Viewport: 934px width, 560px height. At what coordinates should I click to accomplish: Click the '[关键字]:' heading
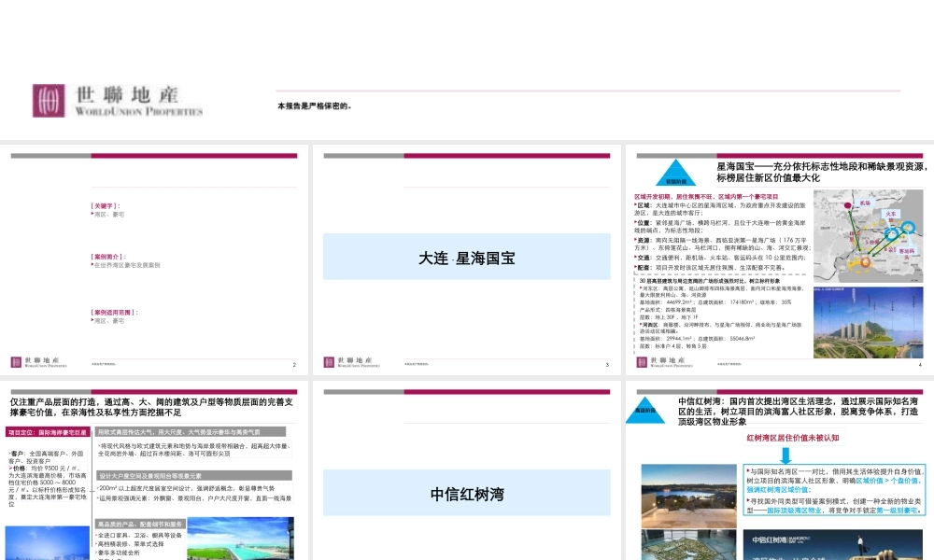click(106, 206)
